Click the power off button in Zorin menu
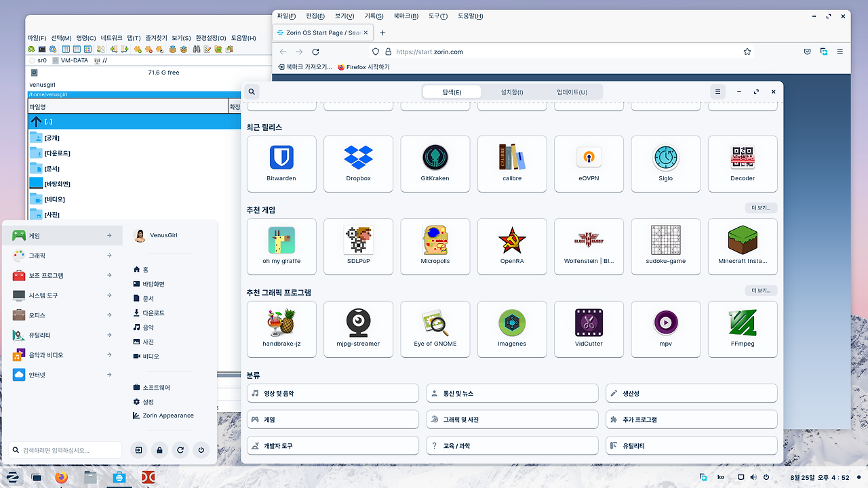 [x=201, y=450]
